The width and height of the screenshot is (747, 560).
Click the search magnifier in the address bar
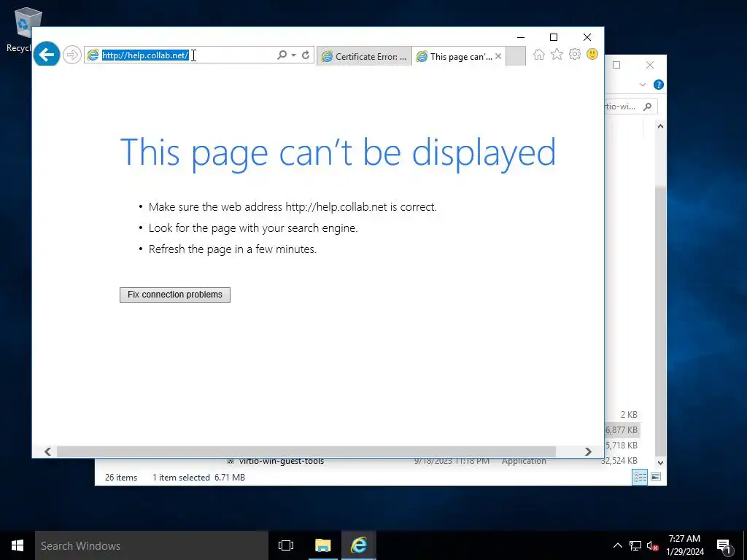(282, 55)
